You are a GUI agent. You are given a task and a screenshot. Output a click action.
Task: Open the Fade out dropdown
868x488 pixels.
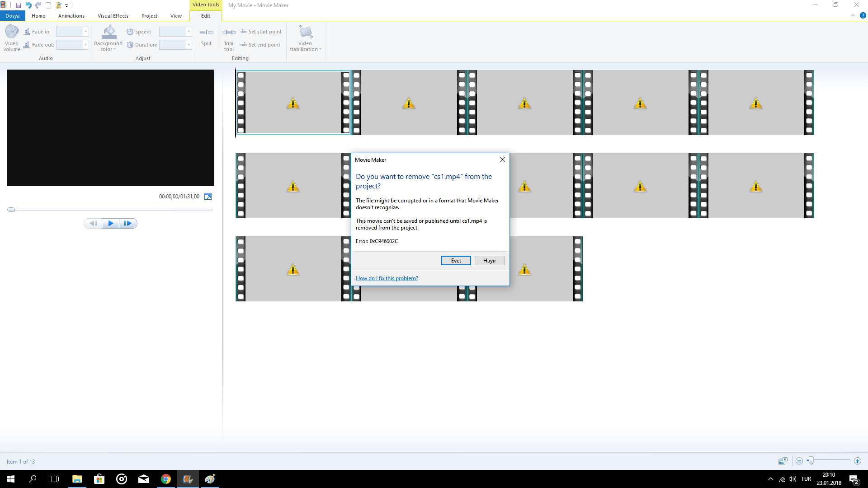tap(85, 45)
